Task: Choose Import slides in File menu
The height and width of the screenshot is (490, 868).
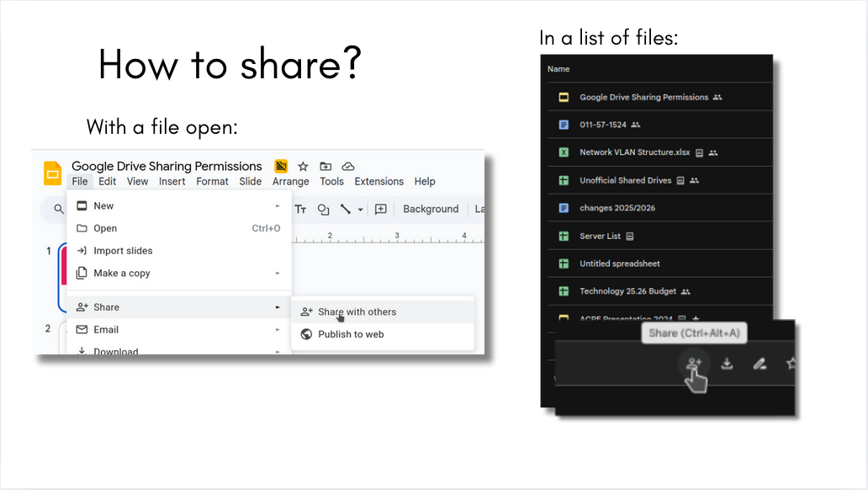Action: (x=179, y=251)
